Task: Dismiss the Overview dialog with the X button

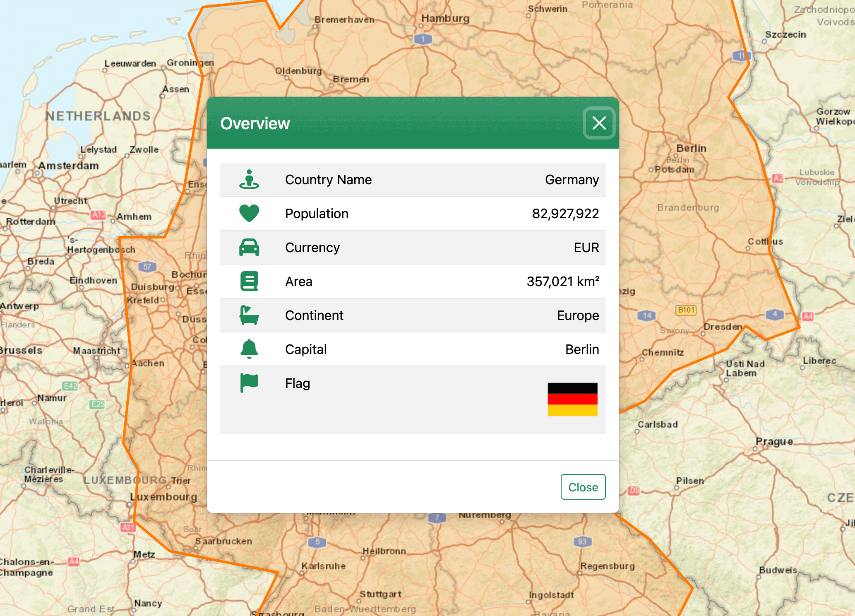Action: [599, 123]
